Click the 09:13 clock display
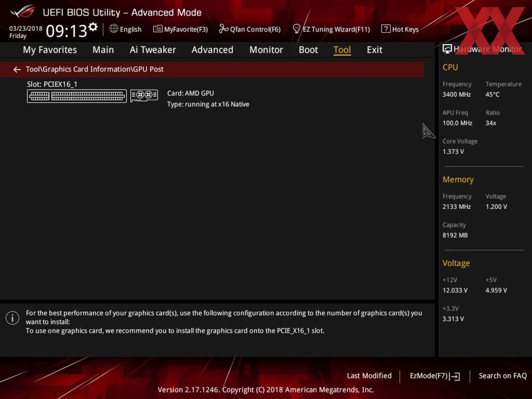The image size is (532, 399). coord(66,31)
